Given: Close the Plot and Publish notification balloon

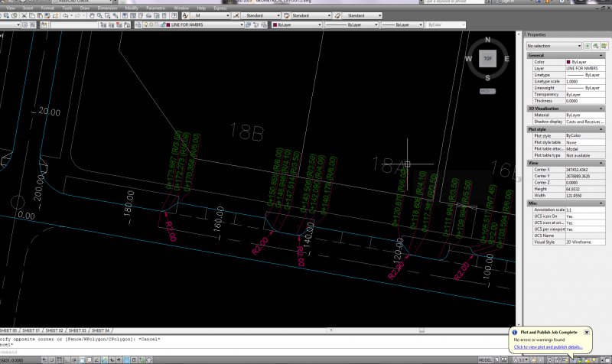Looking at the screenshot, I should pyautogui.click(x=586, y=332).
